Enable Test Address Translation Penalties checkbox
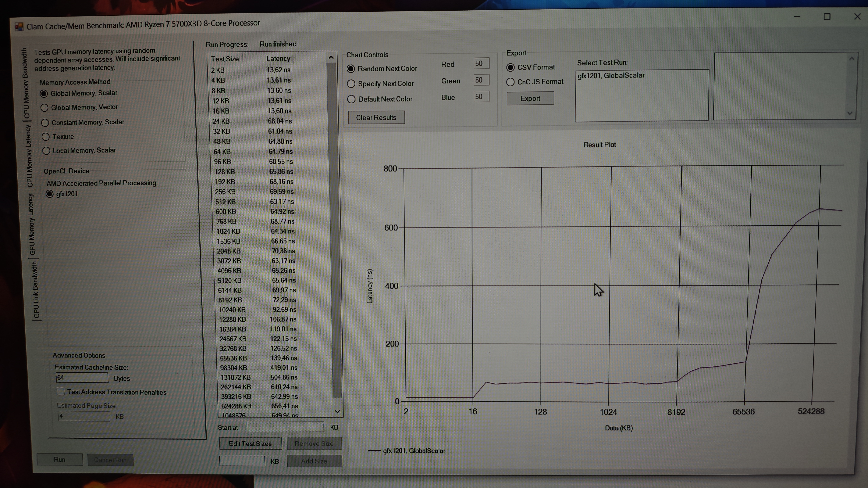Viewport: 868px width, 488px height. click(x=61, y=392)
